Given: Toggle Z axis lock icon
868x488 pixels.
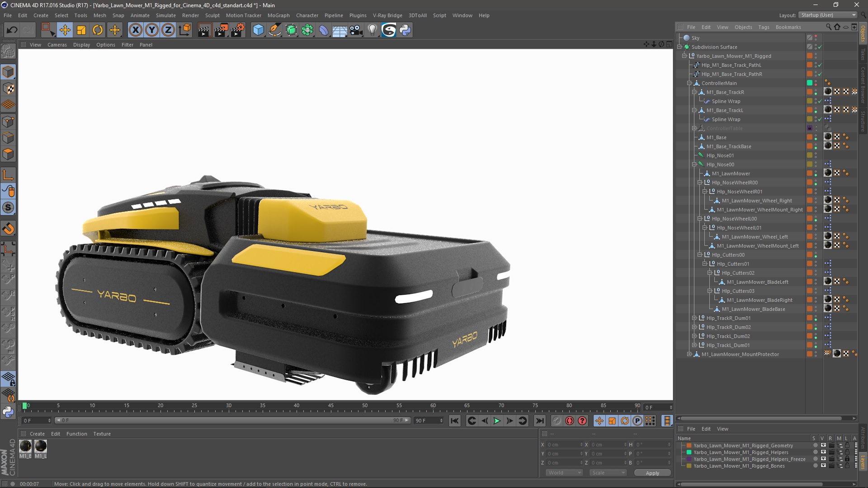Looking at the screenshot, I should tap(168, 30).
